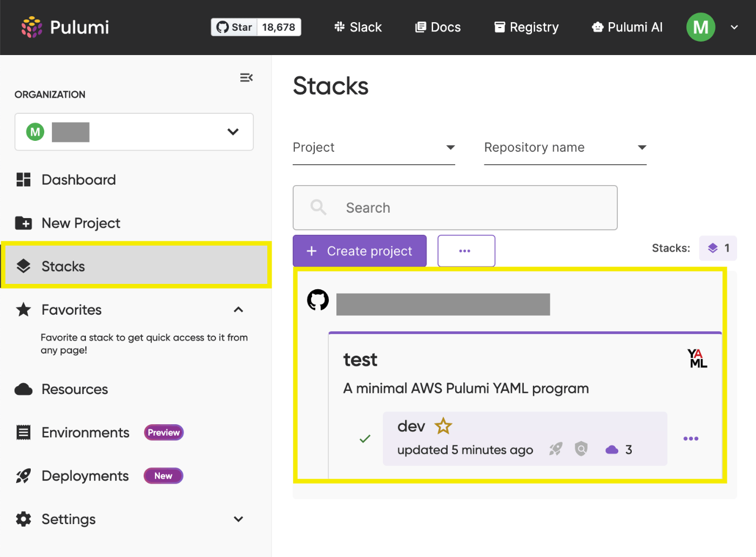Favorite the dev stack with the star
The width and height of the screenshot is (756, 557).
tap(443, 426)
